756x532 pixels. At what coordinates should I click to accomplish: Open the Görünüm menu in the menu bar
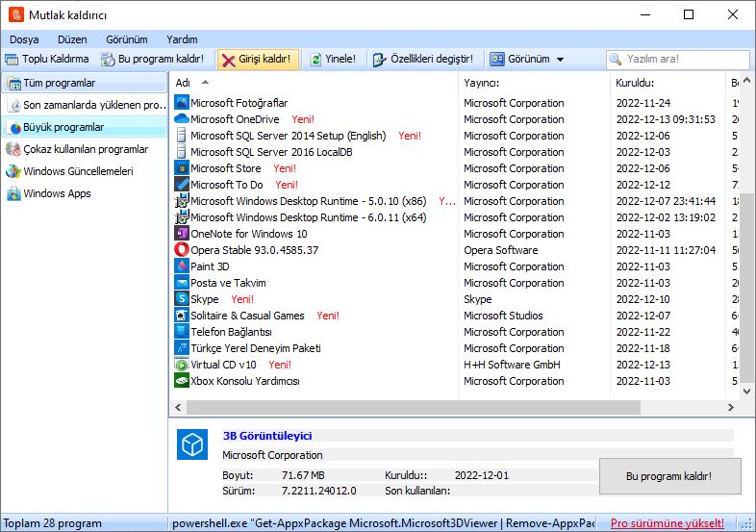(127, 39)
